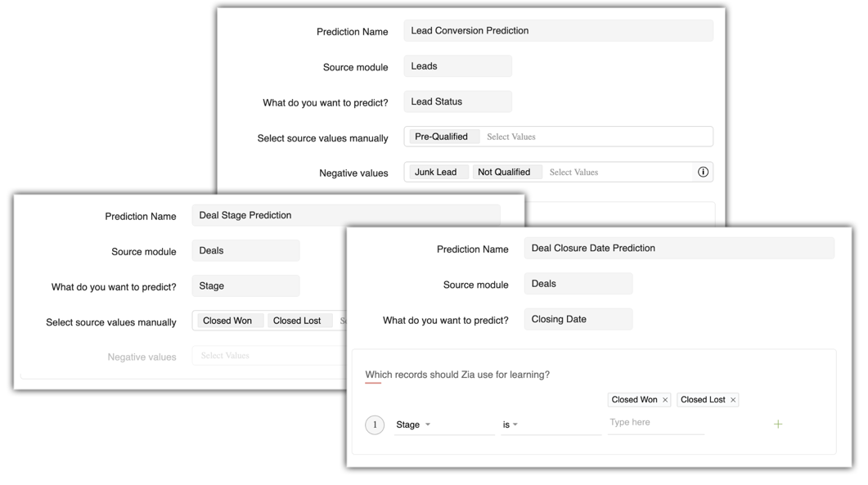Screen dimensions: 868x485
Task: Select the Pre-Qualified source value tag
Action: (x=442, y=137)
